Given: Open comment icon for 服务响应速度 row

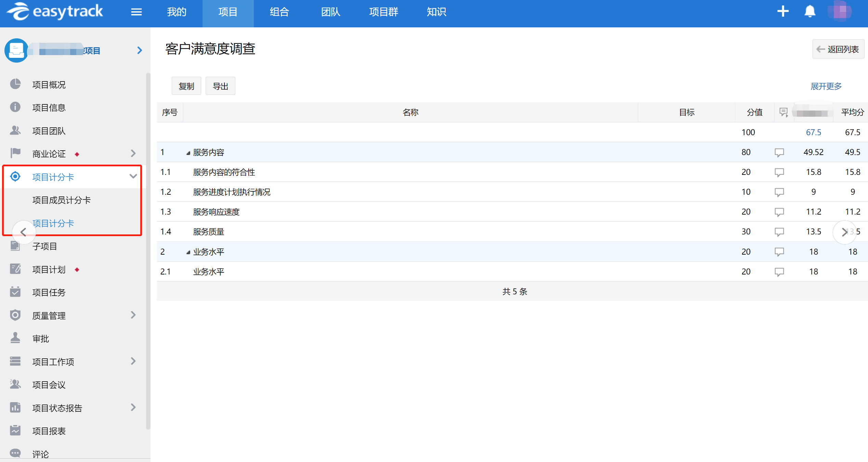Looking at the screenshot, I should (779, 212).
